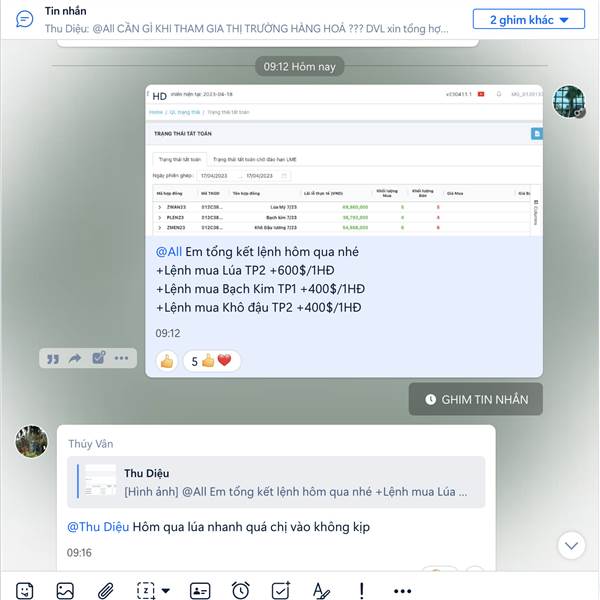Show more toolbar options
The image size is (600, 600).
click(x=403, y=591)
